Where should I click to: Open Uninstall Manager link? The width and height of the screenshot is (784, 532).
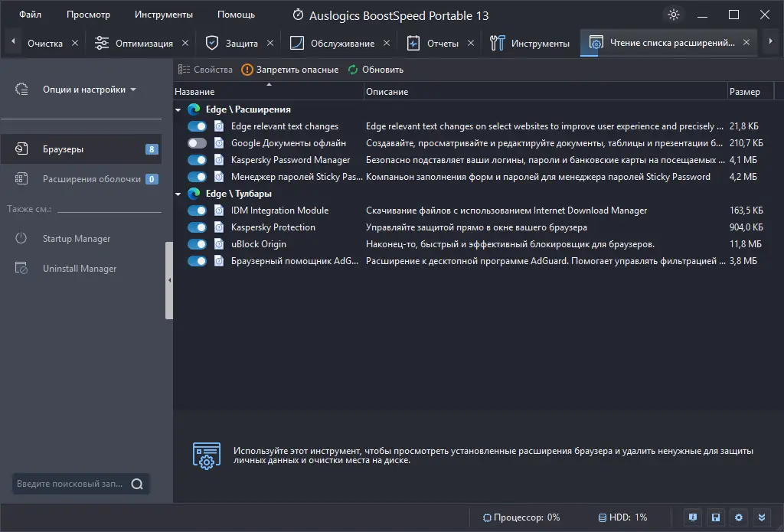[x=80, y=269]
